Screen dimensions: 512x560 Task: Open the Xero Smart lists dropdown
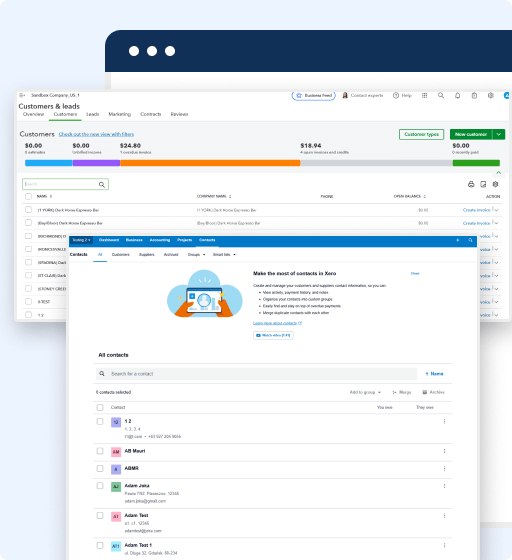(224, 255)
